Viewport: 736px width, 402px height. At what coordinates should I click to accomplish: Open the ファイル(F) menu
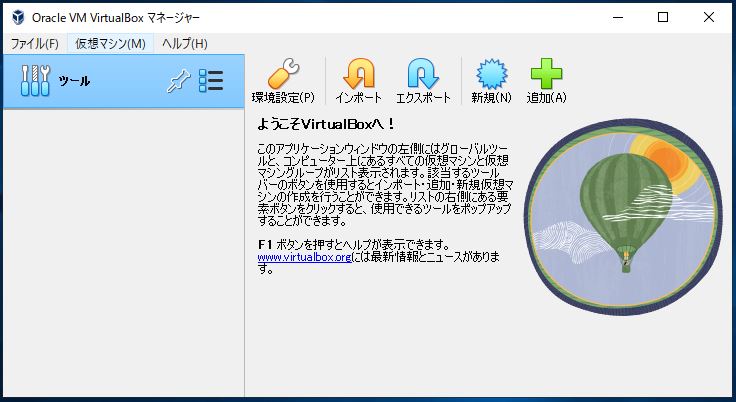pos(35,44)
